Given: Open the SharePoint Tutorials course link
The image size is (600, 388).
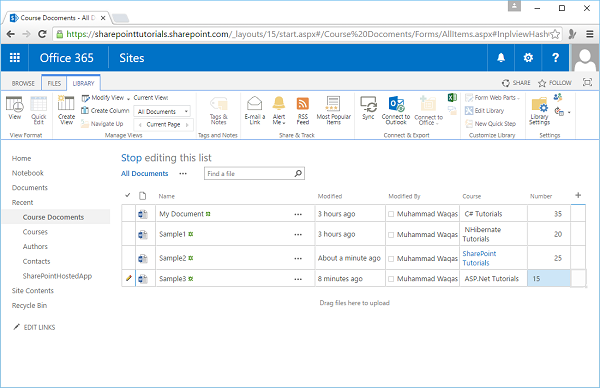Looking at the screenshot, I should pos(479,258).
